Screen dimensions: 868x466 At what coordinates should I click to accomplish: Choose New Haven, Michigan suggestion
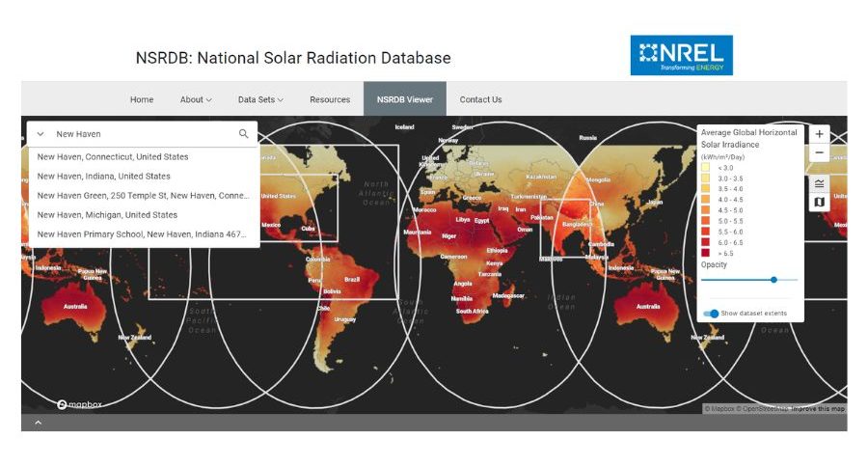107,215
